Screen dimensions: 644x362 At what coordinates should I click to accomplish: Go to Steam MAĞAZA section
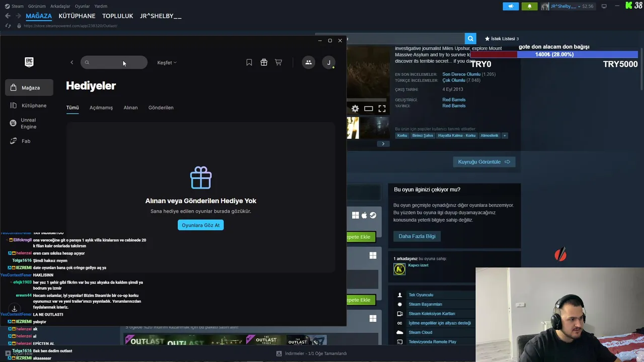[39, 16]
